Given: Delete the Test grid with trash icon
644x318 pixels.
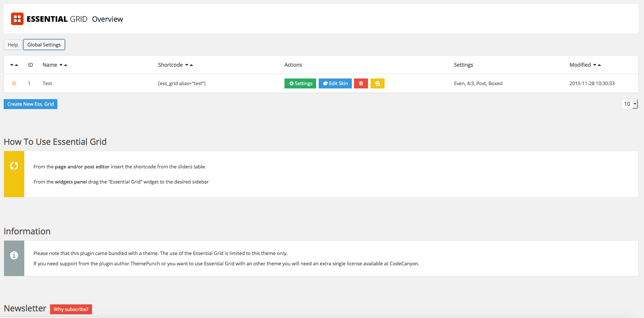Looking at the screenshot, I should tap(361, 84).
